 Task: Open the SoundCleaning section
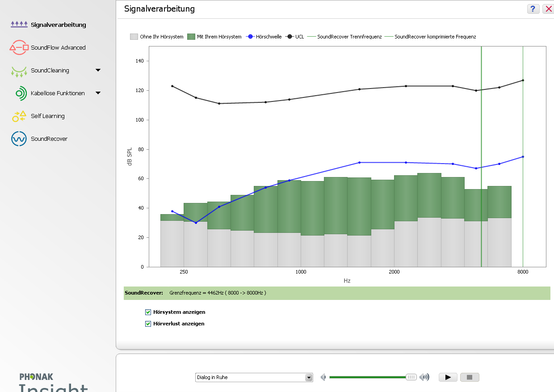point(50,70)
